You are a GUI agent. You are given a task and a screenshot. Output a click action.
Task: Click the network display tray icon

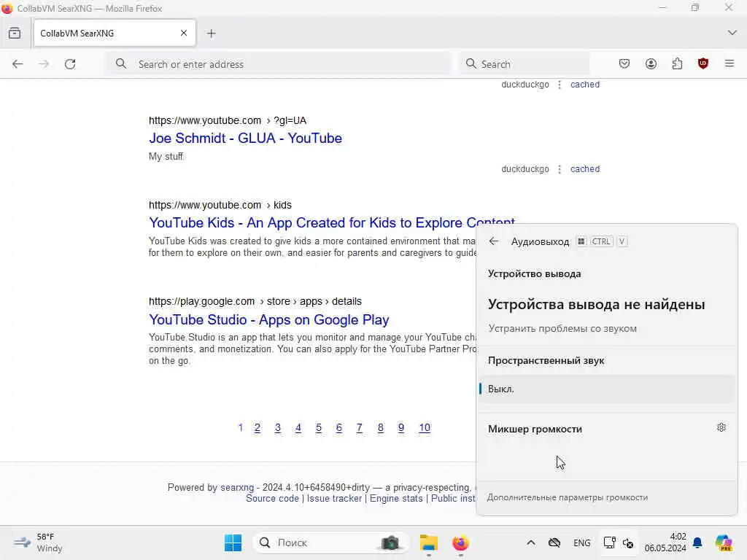[609, 542]
